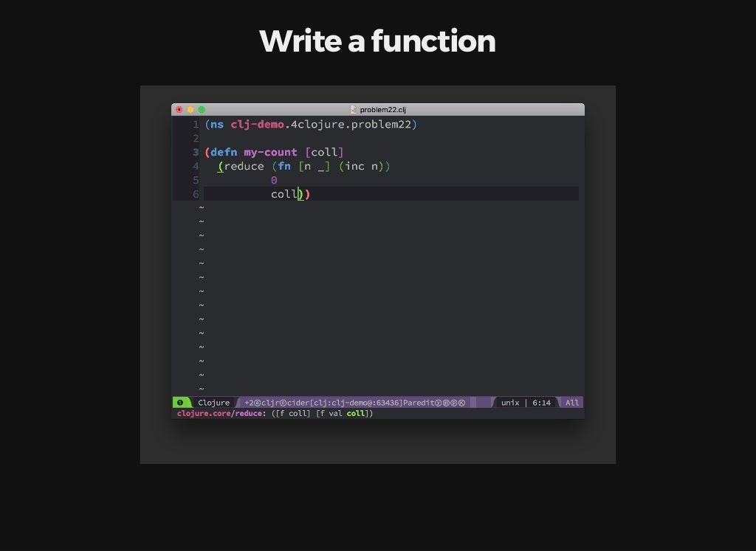Viewport: 756px width, 551px height.
Task: Click the [coll] parameter on line 3
Action: point(324,152)
